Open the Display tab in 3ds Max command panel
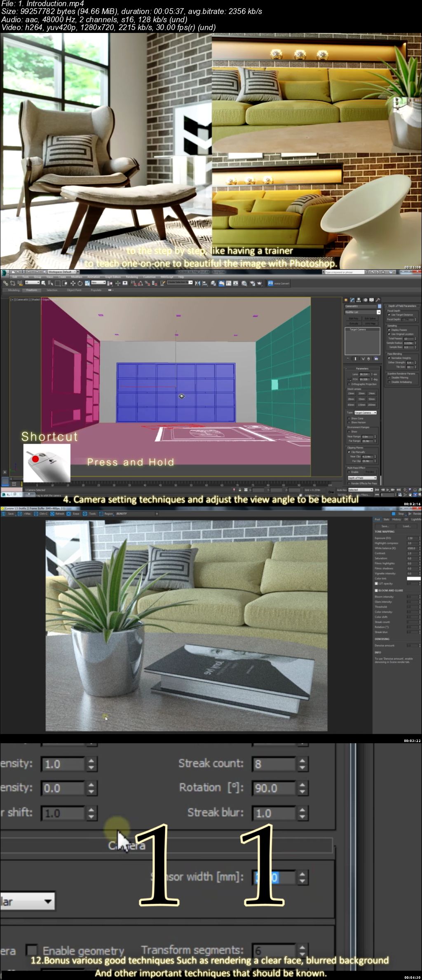The height and width of the screenshot is (980, 422). pos(372,300)
